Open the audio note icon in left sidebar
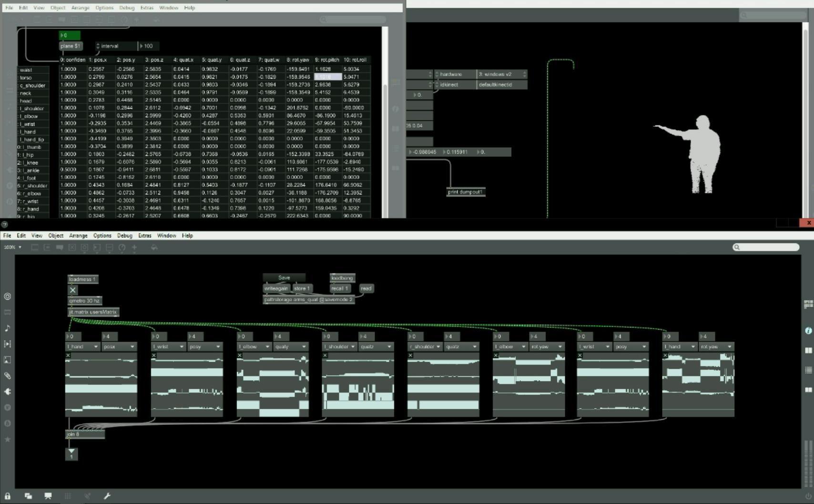Viewport: 814px width, 504px height. (8, 328)
